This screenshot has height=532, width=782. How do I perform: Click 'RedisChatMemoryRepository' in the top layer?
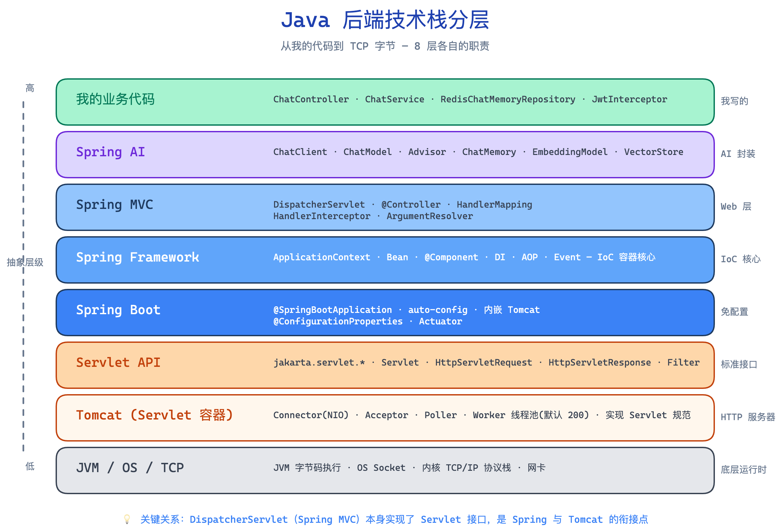(508, 99)
